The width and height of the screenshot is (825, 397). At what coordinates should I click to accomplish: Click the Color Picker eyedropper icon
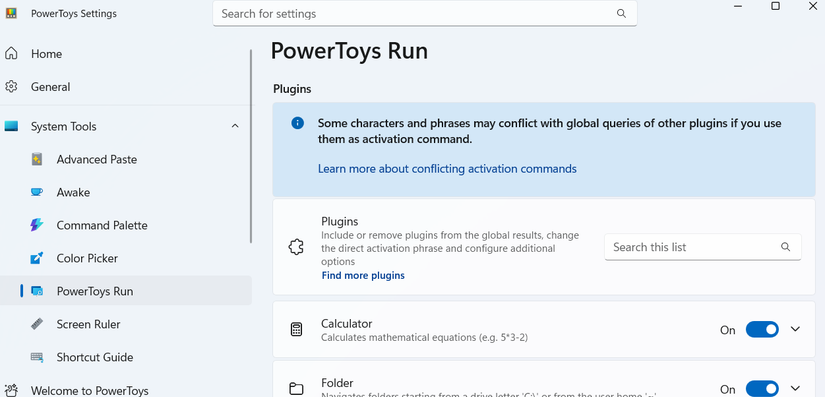coord(37,258)
